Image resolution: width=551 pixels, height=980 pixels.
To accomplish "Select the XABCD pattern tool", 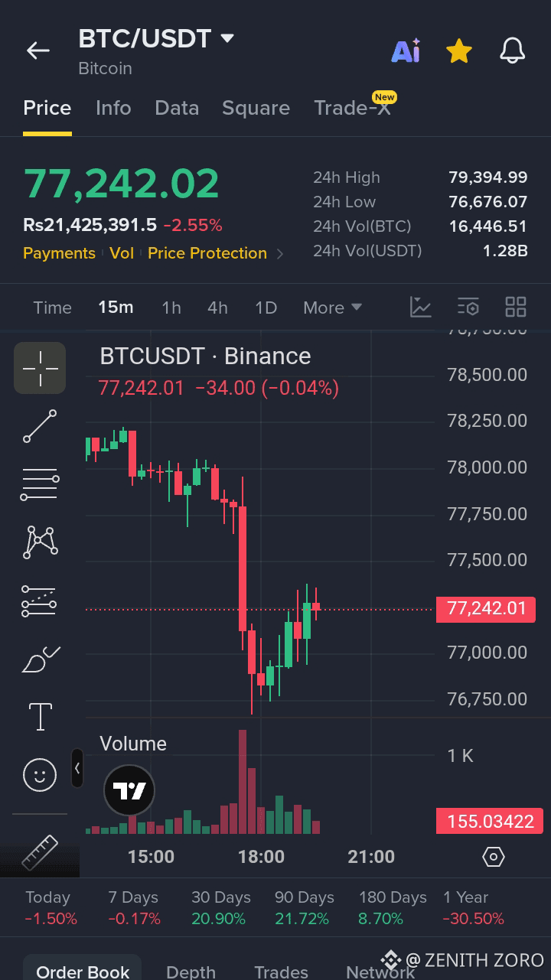I will tap(40, 542).
